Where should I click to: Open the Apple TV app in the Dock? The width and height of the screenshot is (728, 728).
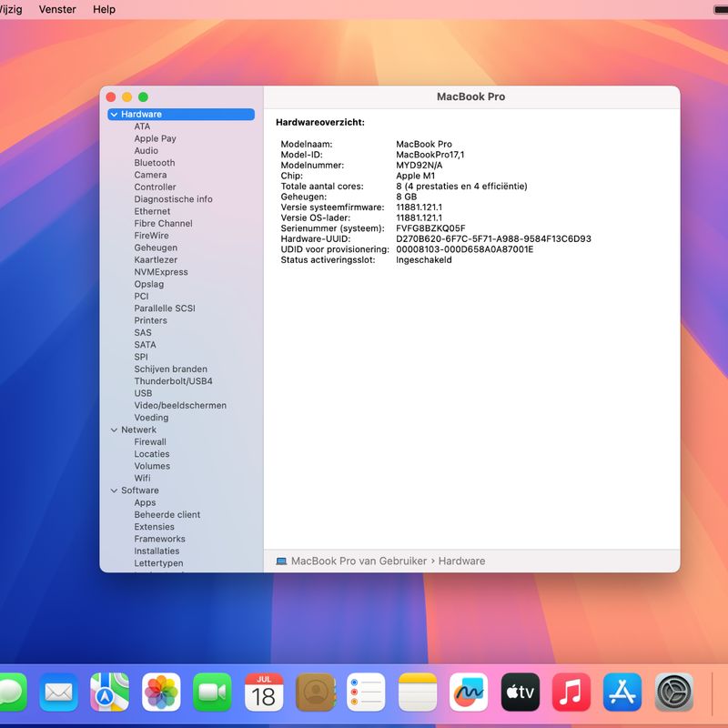[x=520, y=692]
